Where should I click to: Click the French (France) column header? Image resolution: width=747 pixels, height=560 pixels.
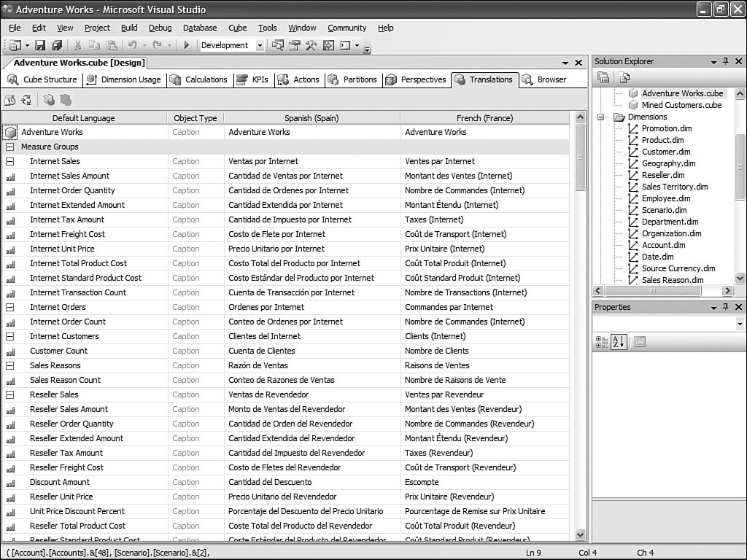coord(484,118)
